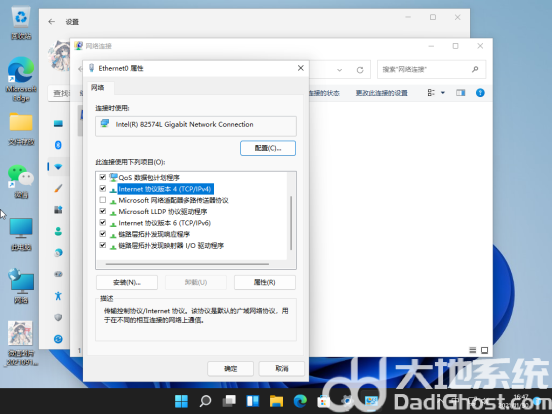Toggle the preview pane icon in 网络连接 toolbar
This screenshot has width=552, height=414.
[x=460, y=93]
